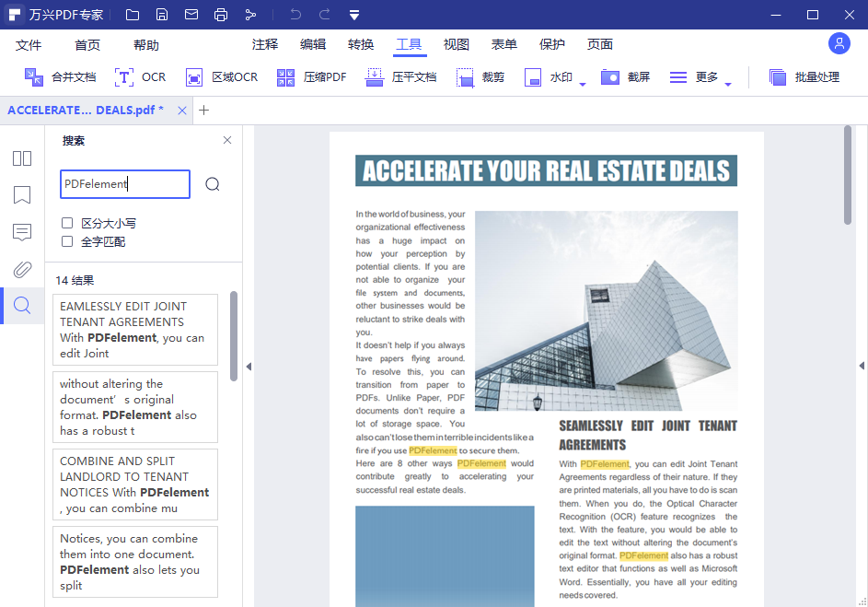Click the PDFelement search input field
868x607 pixels.
[124, 184]
